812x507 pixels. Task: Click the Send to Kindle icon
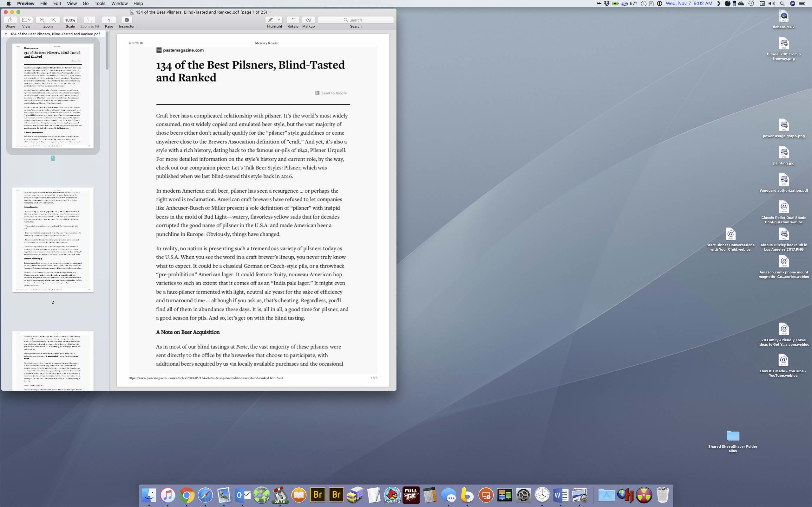pyautogui.click(x=317, y=93)
